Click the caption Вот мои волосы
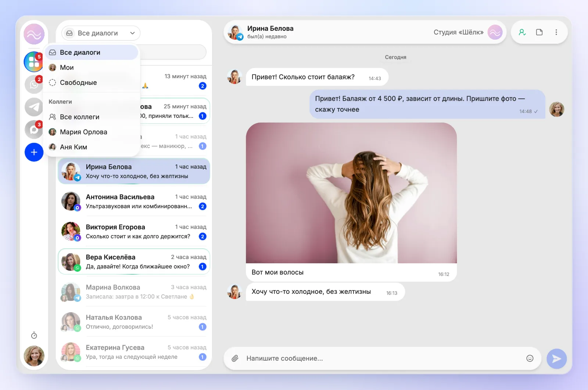Screen dimensions: 588x390 point(277,272)
